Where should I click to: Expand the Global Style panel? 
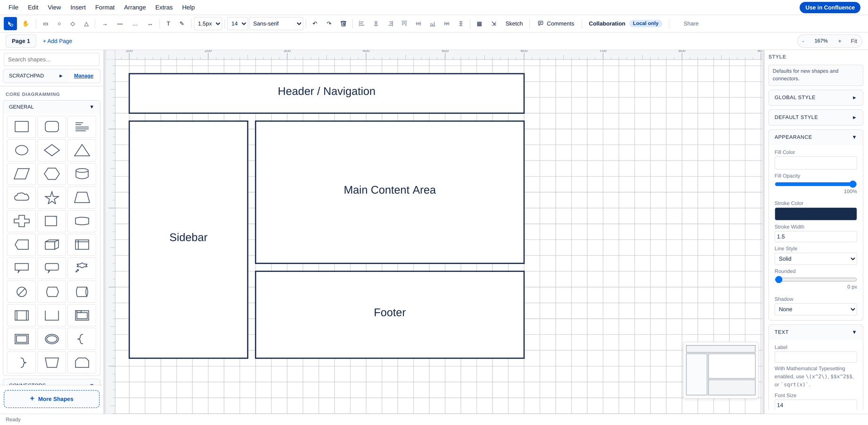816,98
